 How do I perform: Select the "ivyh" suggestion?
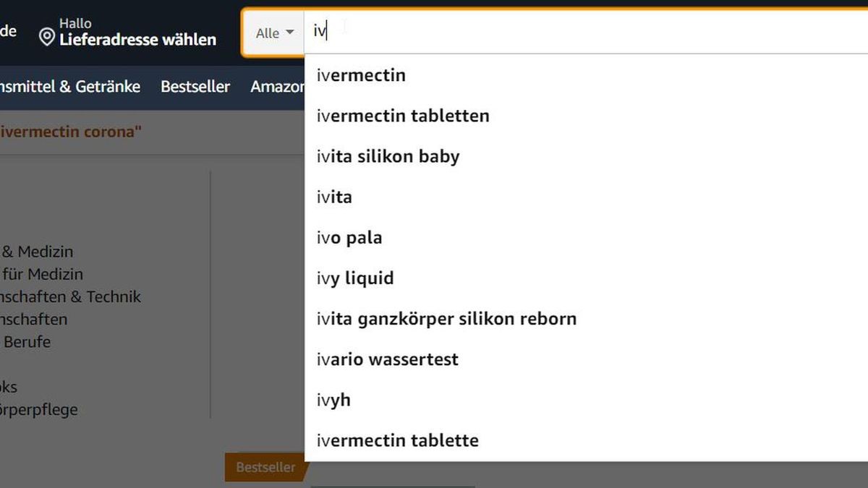point(333,399)
